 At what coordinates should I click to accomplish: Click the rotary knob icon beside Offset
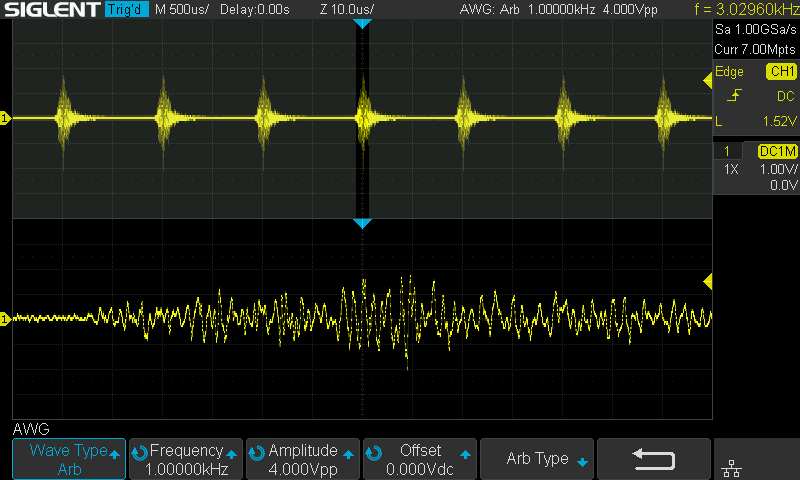[x=373, y=452]
